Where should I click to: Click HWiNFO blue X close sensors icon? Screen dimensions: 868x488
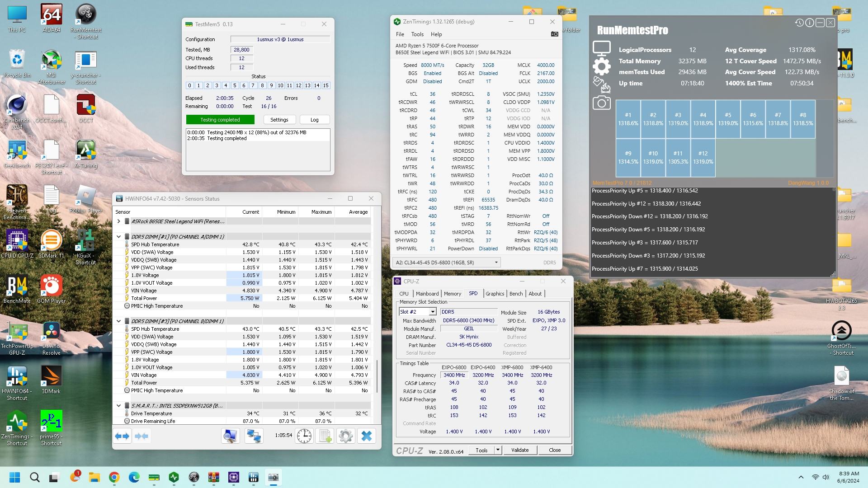[x=367, y=436]
